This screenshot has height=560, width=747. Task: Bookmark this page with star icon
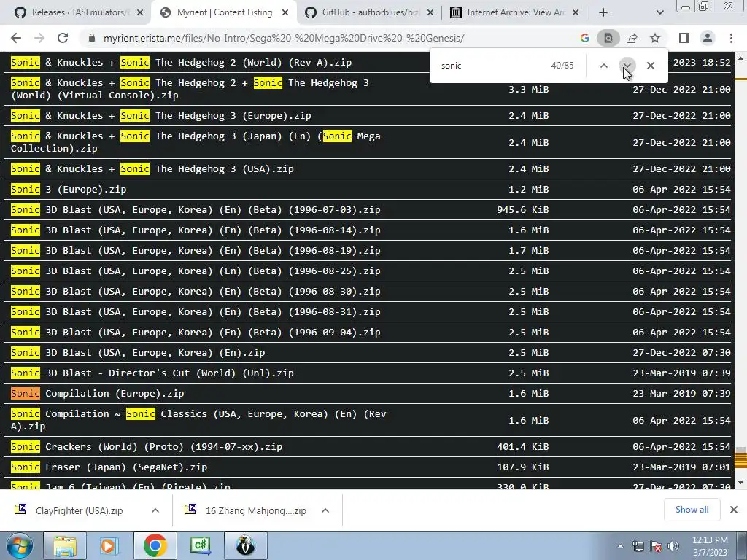[655, 38]
